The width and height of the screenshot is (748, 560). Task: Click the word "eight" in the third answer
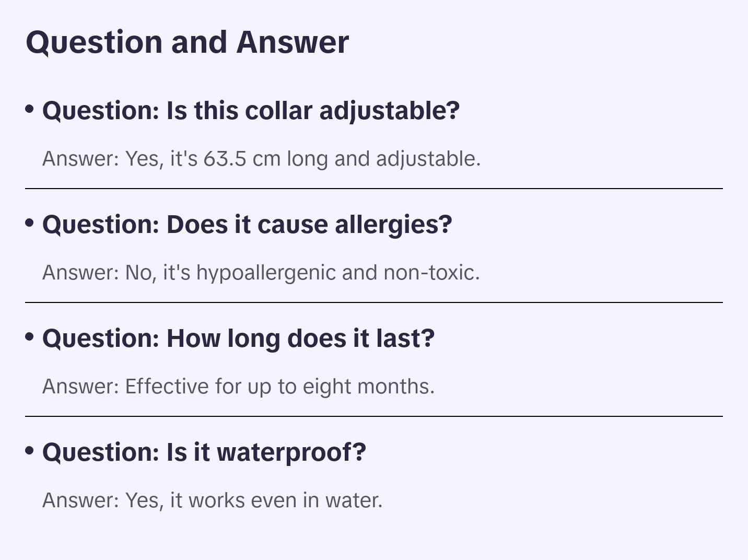tap(328, 387)
